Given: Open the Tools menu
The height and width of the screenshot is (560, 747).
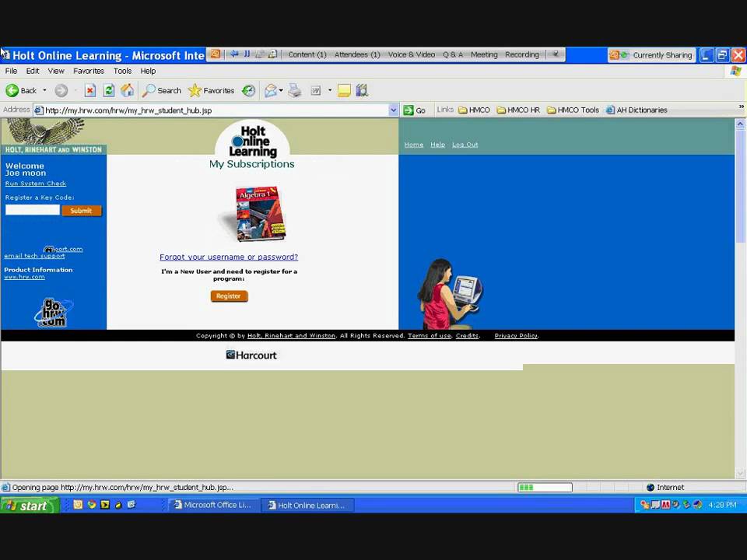Looking at the screenshot, I should (122, 71).
